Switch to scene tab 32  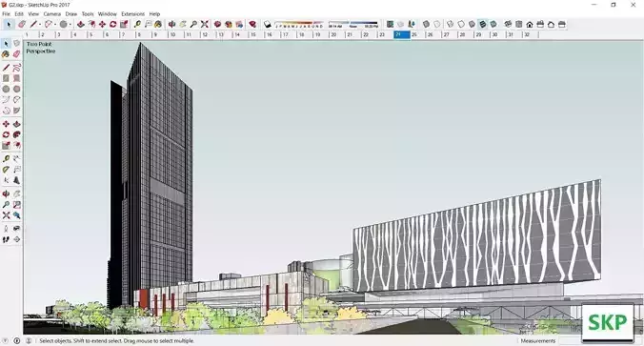(x=531, y=35)
